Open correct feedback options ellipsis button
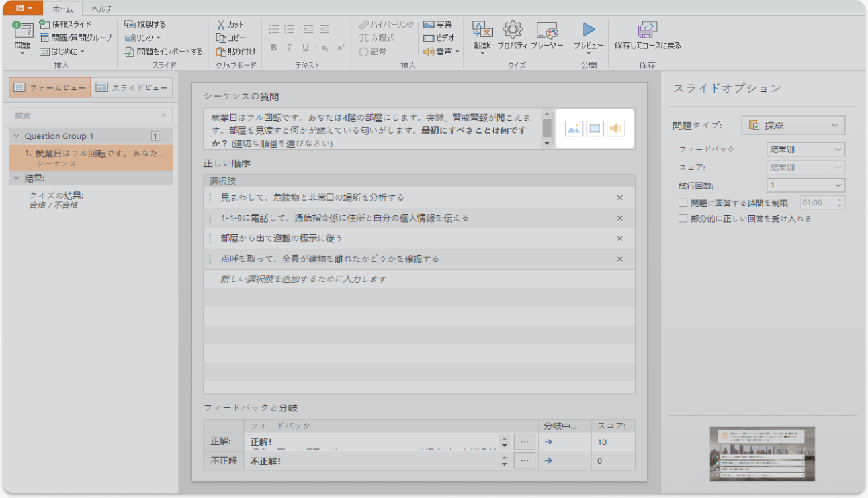The image size is (868, 498). click(524, 442)
